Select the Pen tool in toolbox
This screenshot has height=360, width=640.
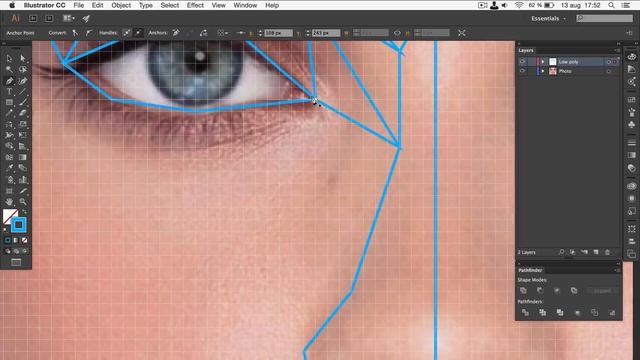tap(9, 81)
